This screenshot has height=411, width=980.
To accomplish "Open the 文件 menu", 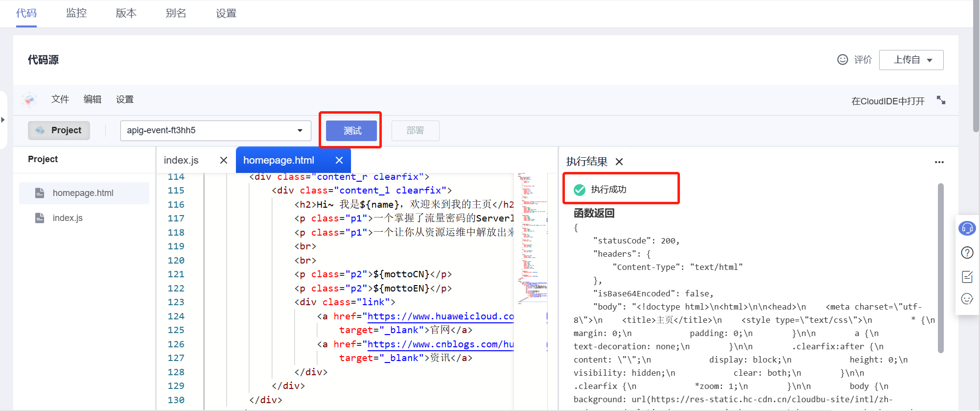I will pos(60,99).
